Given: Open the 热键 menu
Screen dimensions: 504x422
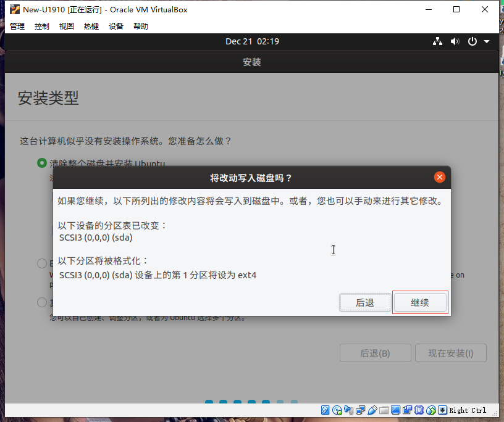Looking at the screenshot, I should click(x=91, y=26).
